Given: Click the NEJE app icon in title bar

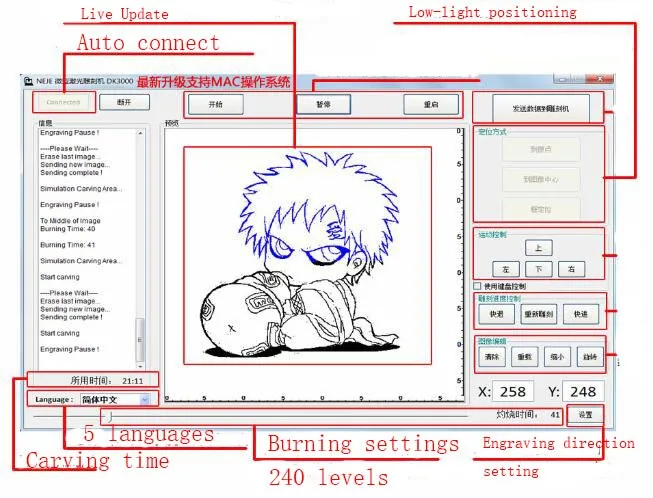Looking at the screenshot, I should 28,81.
